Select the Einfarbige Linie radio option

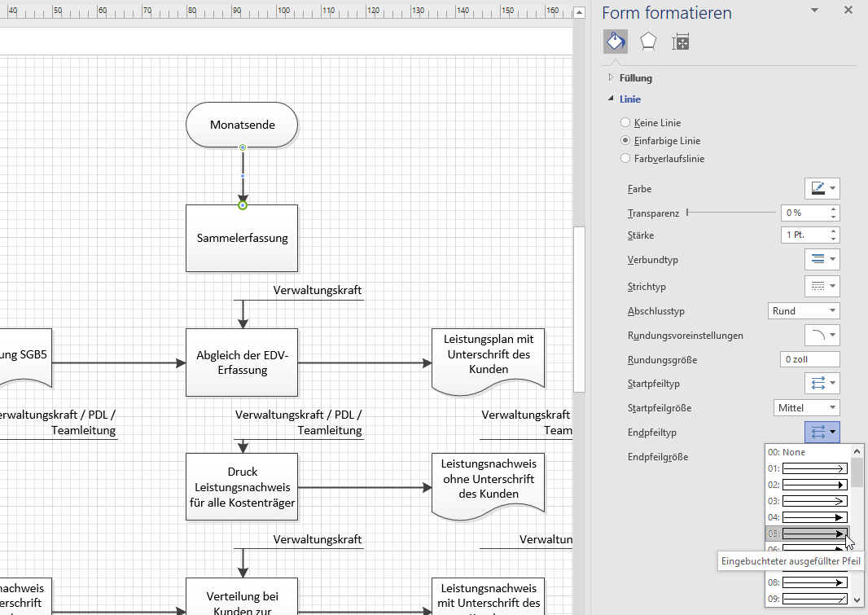point(625,141)
